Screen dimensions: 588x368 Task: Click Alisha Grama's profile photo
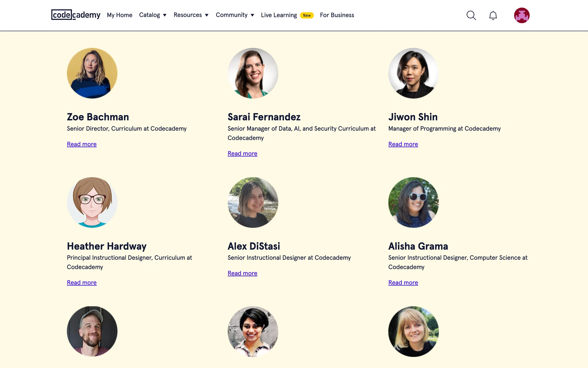[x=413, y=202]
